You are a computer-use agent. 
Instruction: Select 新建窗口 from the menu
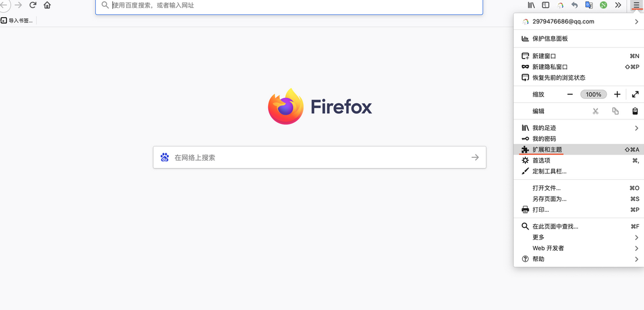coord(579,56)
